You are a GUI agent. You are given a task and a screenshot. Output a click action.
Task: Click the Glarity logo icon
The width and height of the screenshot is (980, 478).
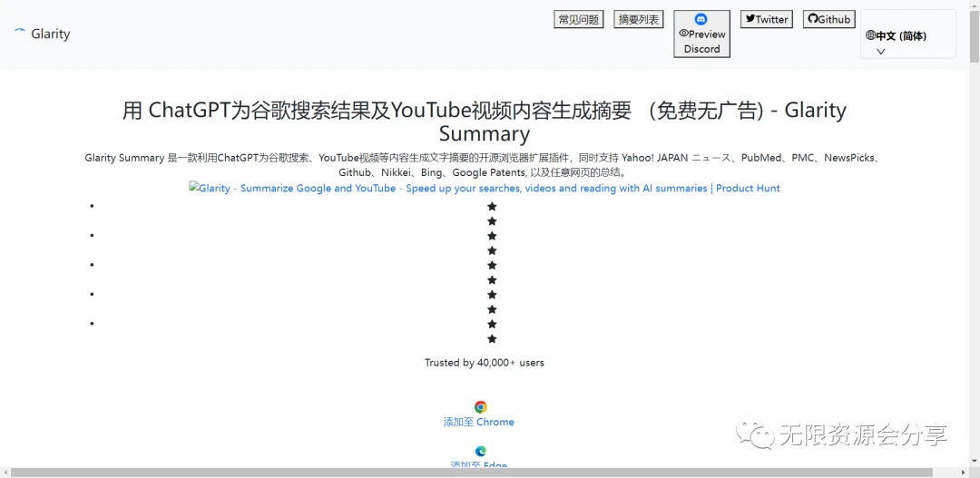tap(20, 31)
